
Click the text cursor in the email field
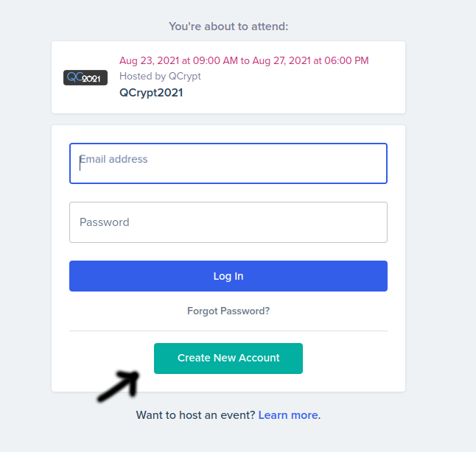[80, 163]
